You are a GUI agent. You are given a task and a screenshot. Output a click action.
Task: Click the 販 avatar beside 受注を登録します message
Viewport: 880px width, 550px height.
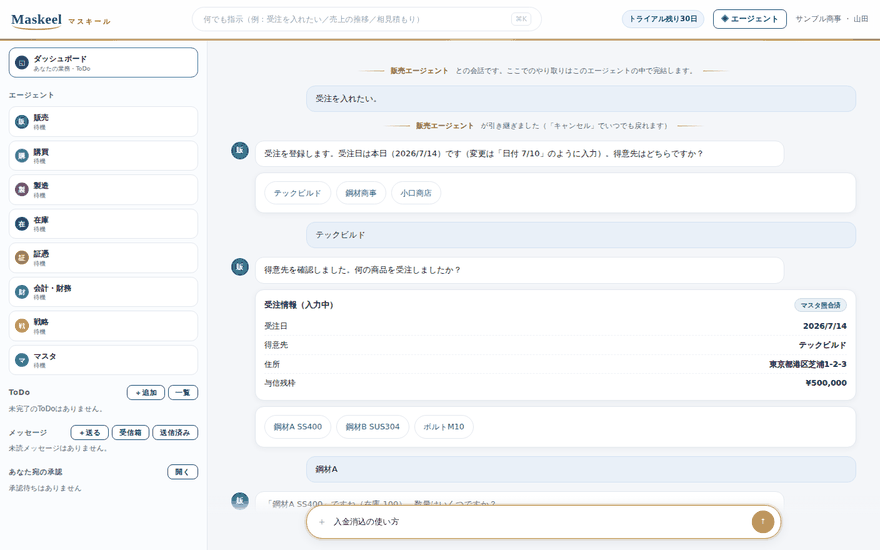pyautogui.click(x=240, y=150)
